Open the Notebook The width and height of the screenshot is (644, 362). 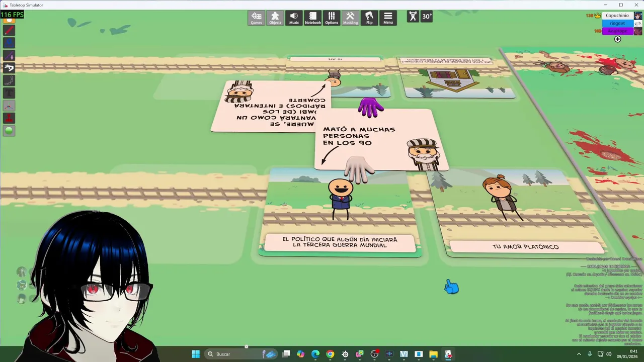[x=312, y=18]
